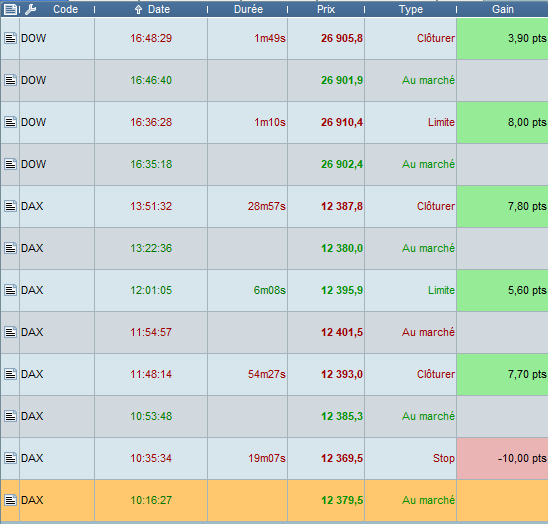Select the 7,80 pts gain cell
This screenshot has height=524, width=548.
pos(502,206)
